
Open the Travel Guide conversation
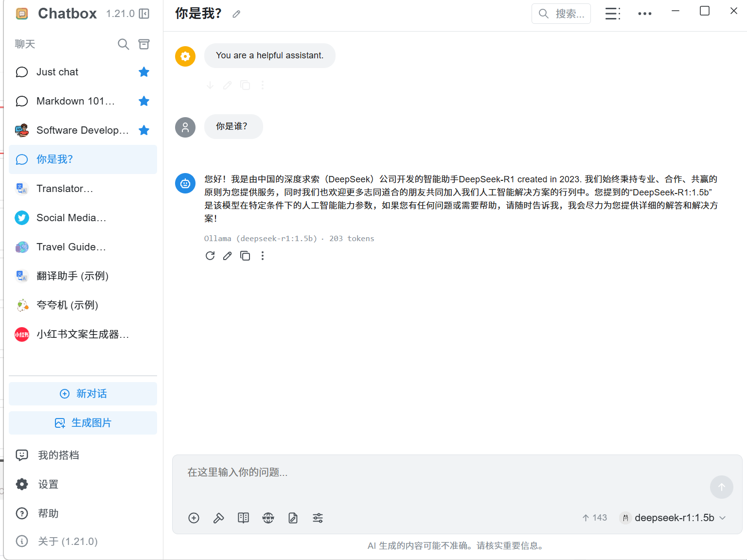(x=83, y=247)
